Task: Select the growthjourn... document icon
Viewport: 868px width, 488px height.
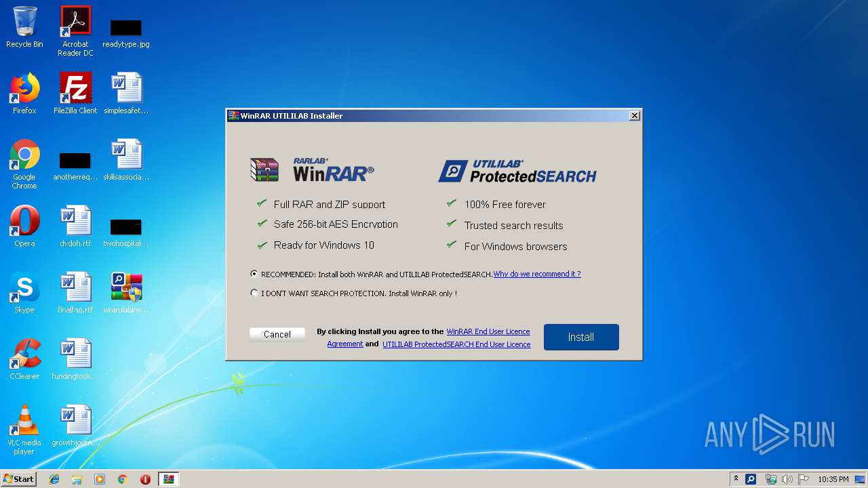Action: click(x=75, y=426)
